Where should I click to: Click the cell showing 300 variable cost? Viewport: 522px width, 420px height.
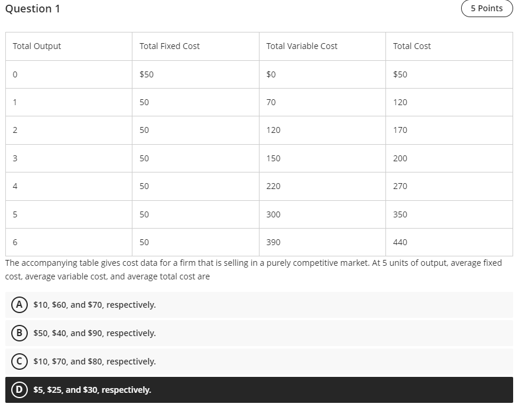coord(273,214)
